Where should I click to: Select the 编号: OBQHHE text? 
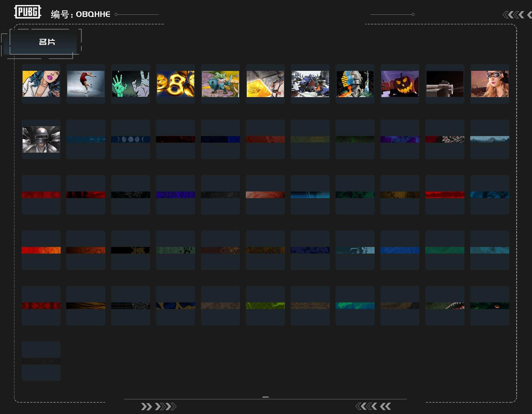coord(81,14)
